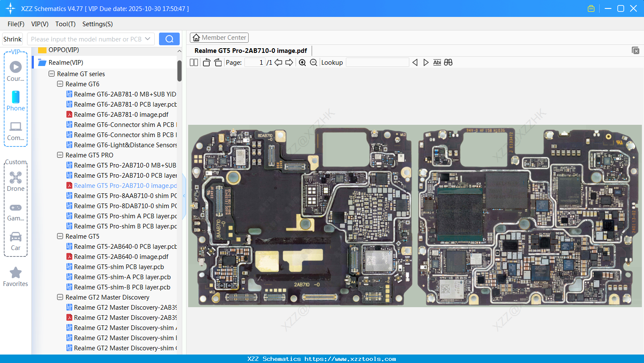Select the Computer category icon
644x363 pixels.
(16, 131)
